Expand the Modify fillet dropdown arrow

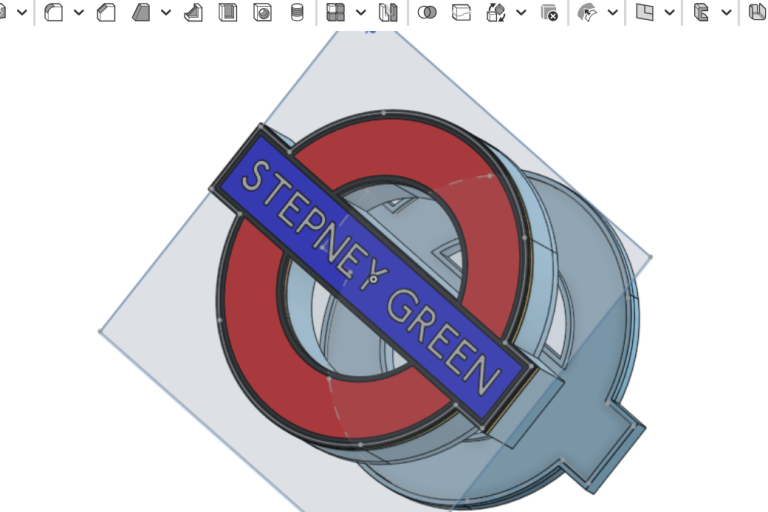[x=613, y=13]
